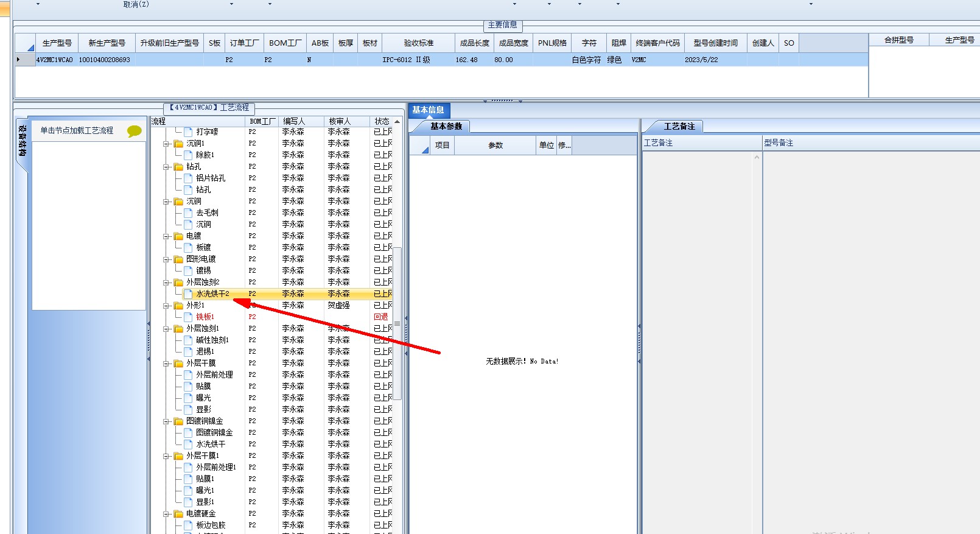Click the 外层蚀刻2 folder icon
This screenshot has width=980, height=534.
178,283
